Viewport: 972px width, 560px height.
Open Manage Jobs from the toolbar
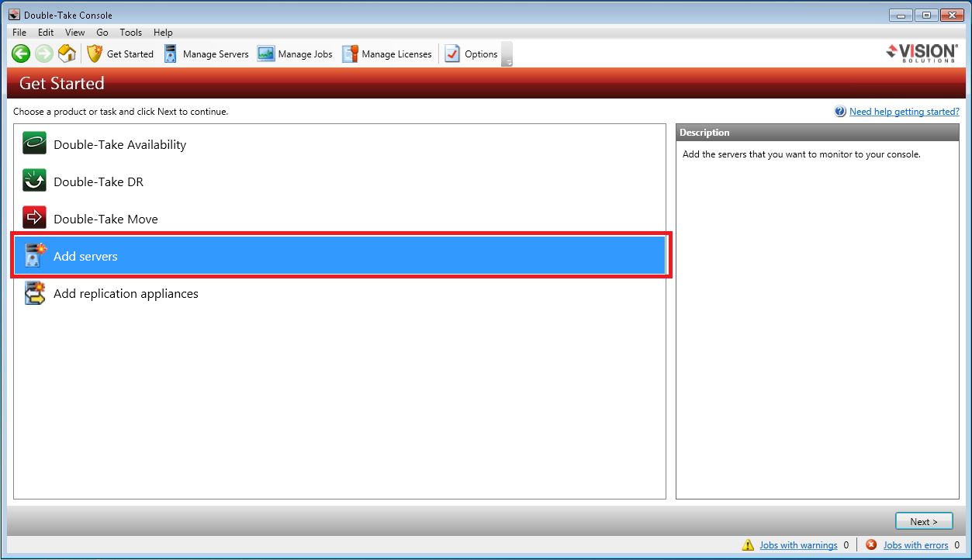click(296, 54)
